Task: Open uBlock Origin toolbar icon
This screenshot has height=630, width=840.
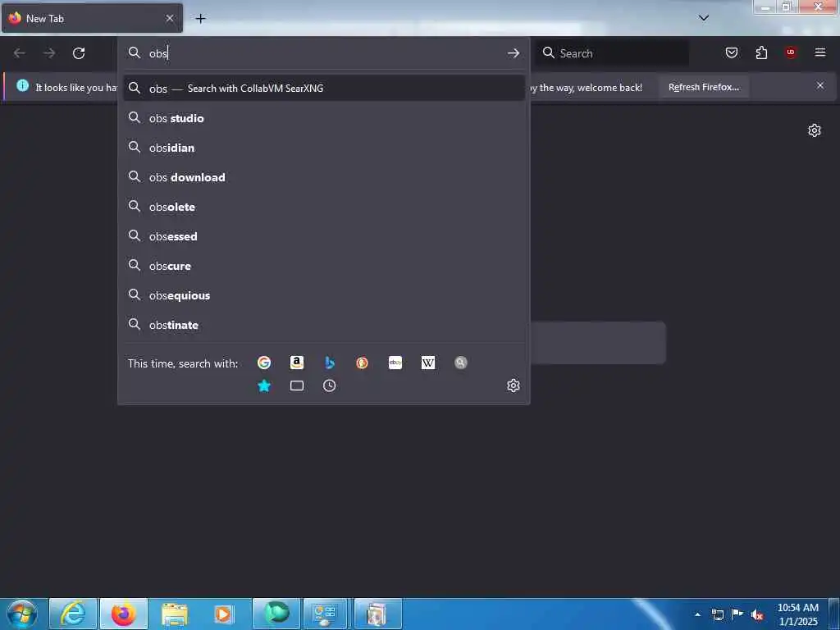Action: 791,52
